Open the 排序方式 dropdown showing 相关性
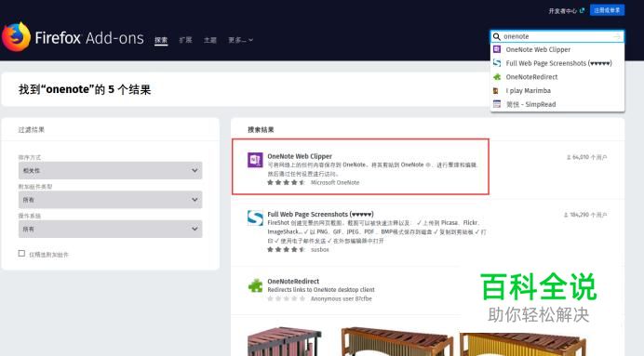Screen dimensions: 644x356 click(x=110, y=170)
